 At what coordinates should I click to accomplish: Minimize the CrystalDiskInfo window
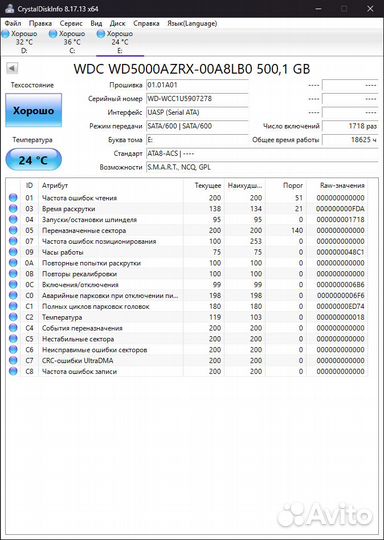point(318,9)
